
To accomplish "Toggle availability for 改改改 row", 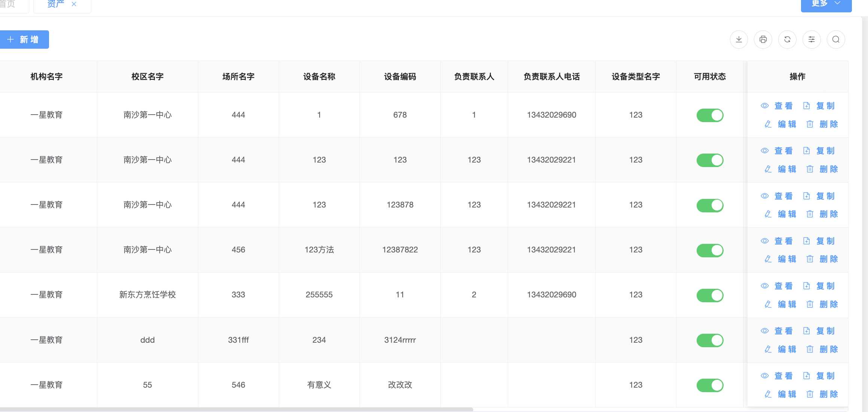I will click(710, 385).
